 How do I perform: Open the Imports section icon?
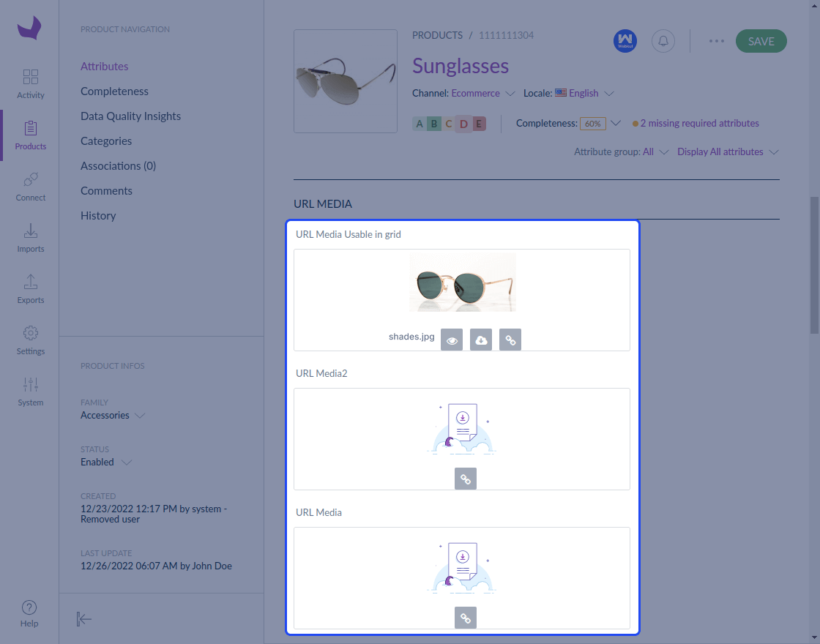pos(30,231)
